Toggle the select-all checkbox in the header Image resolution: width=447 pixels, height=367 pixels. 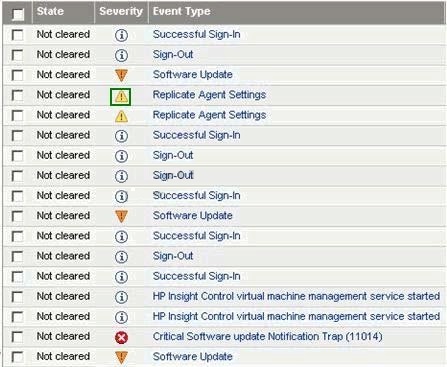click(x=18, y=14)
